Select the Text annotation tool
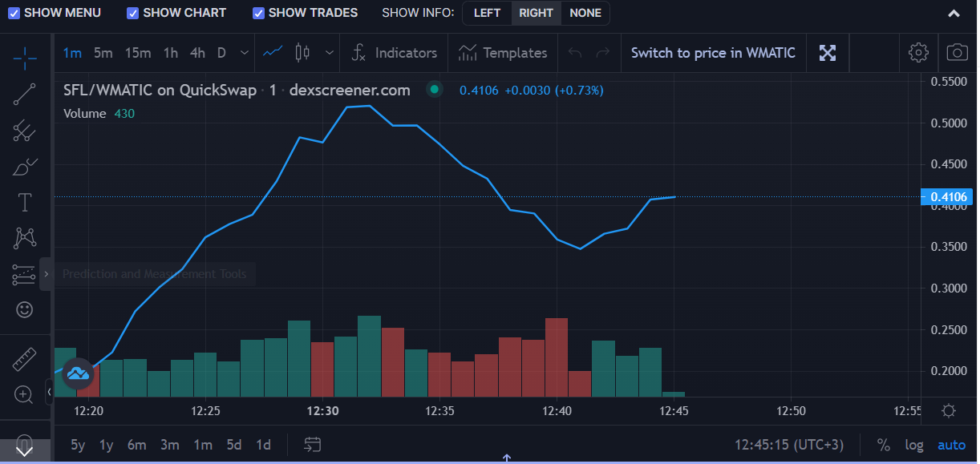Viewport: 980px width, 464px height. [25, 202]
